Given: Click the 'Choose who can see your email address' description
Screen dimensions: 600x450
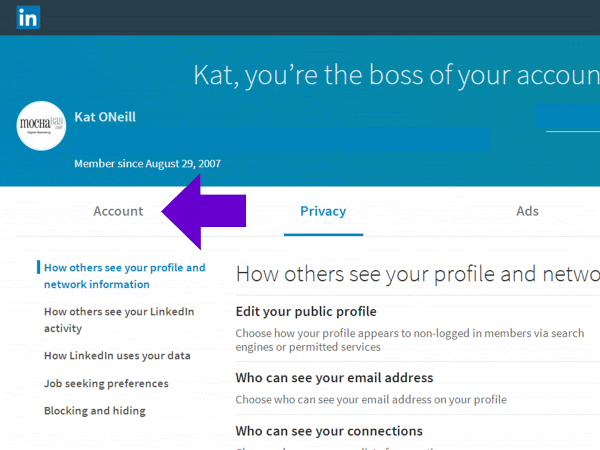Looking at the screenshot, I should (x=371, y=399).
